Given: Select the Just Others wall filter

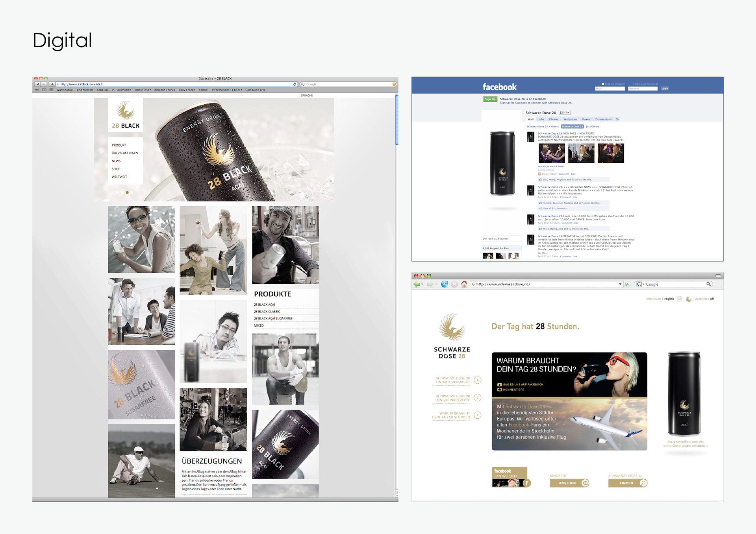Looking at the screenshot, I should (592, 127).
